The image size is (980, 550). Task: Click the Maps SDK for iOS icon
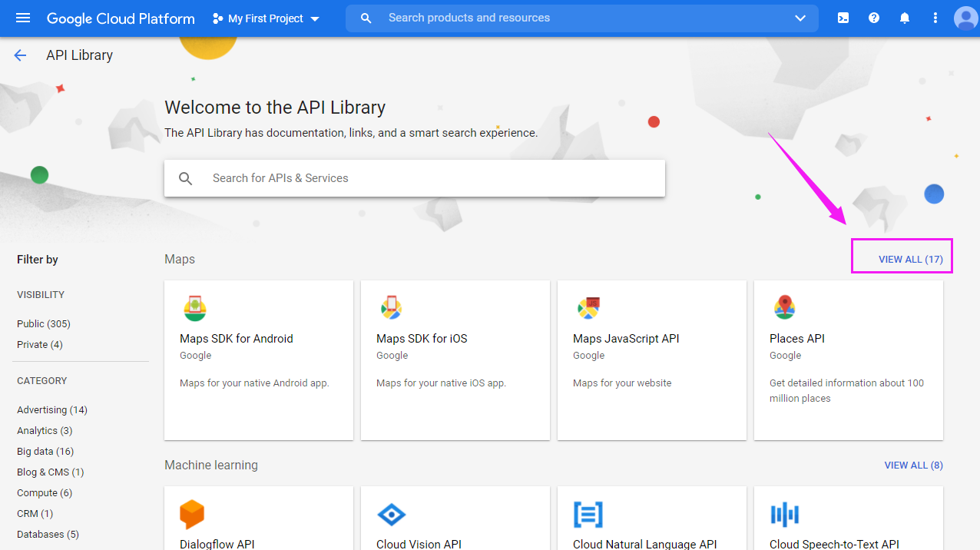[x=392, y=308]
